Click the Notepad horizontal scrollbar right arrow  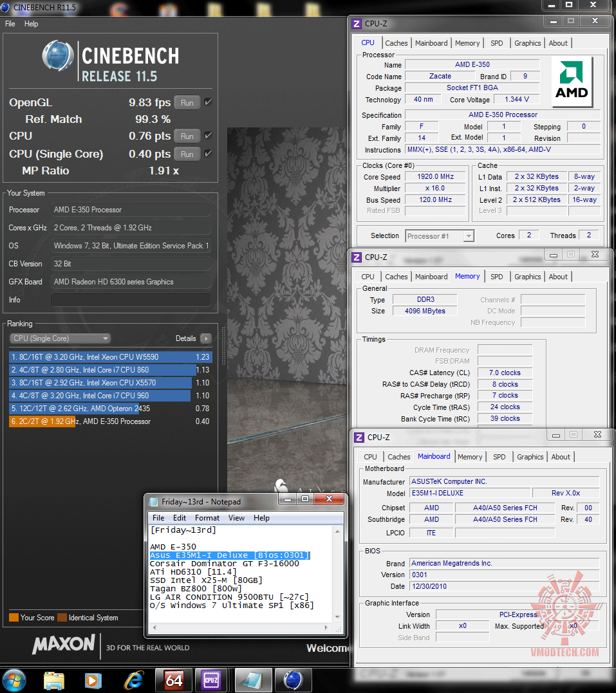pyautogui.click(x=326, y=627)
